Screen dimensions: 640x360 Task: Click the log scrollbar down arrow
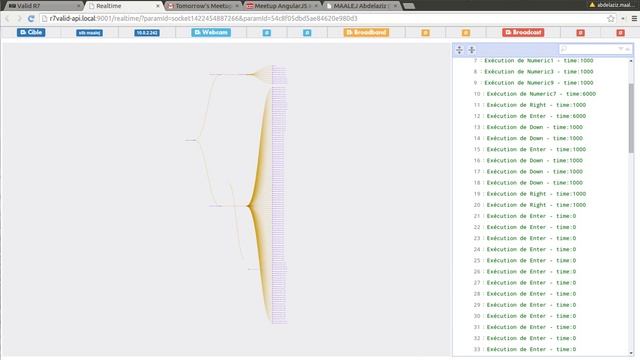631,353
